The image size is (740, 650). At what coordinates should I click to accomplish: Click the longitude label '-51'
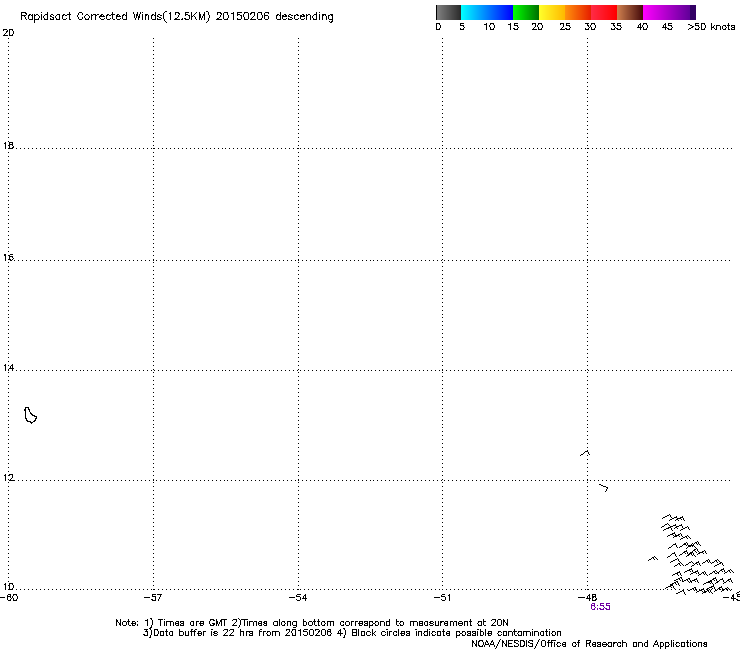442,598
